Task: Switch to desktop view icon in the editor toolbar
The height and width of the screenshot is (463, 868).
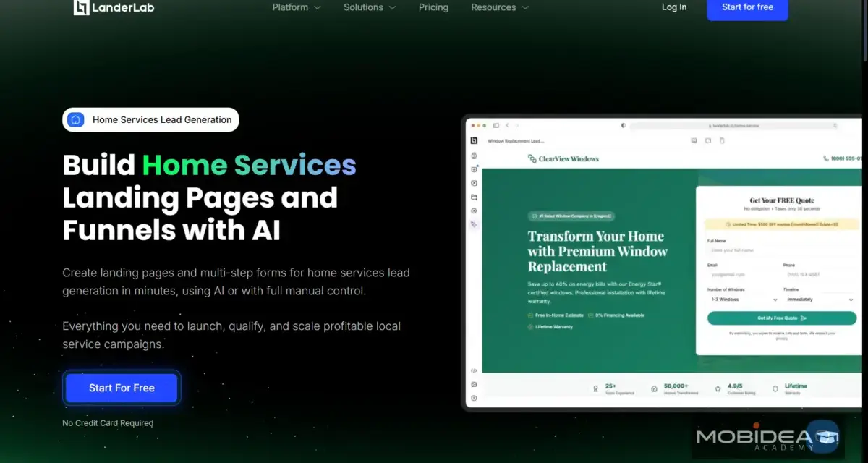Action: click(x=694, y=140)
